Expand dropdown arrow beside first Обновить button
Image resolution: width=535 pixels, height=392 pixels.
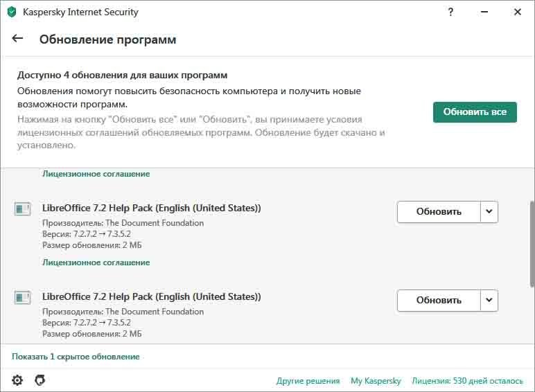point(489,212)
